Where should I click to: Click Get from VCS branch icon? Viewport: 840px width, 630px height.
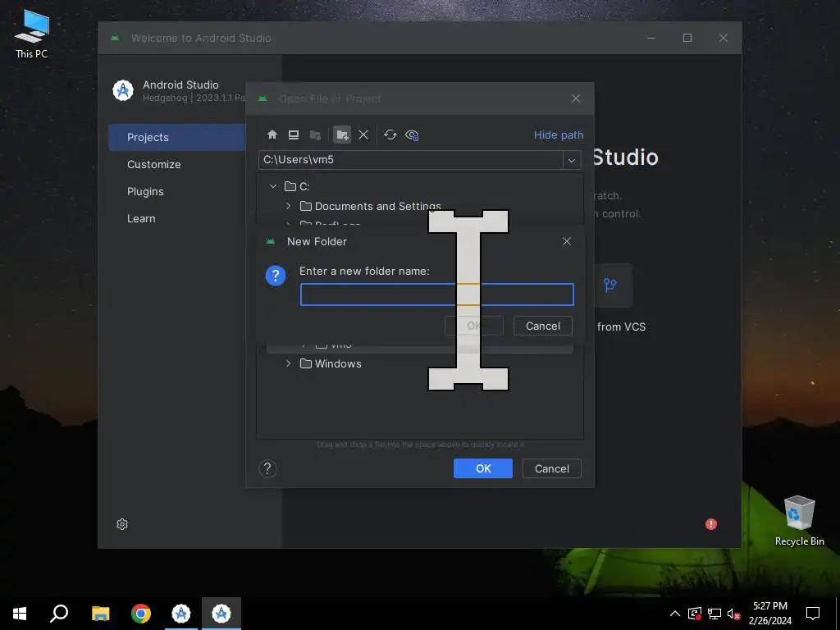click(610, 285)
